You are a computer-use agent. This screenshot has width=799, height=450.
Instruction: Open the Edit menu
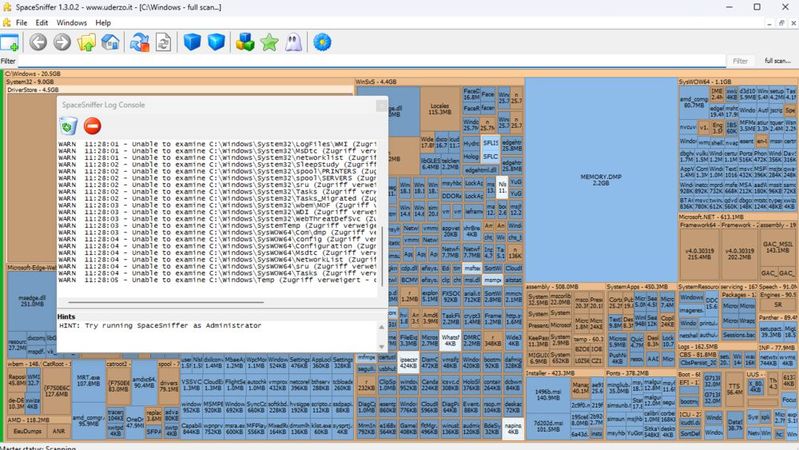(x=42, y=21)
